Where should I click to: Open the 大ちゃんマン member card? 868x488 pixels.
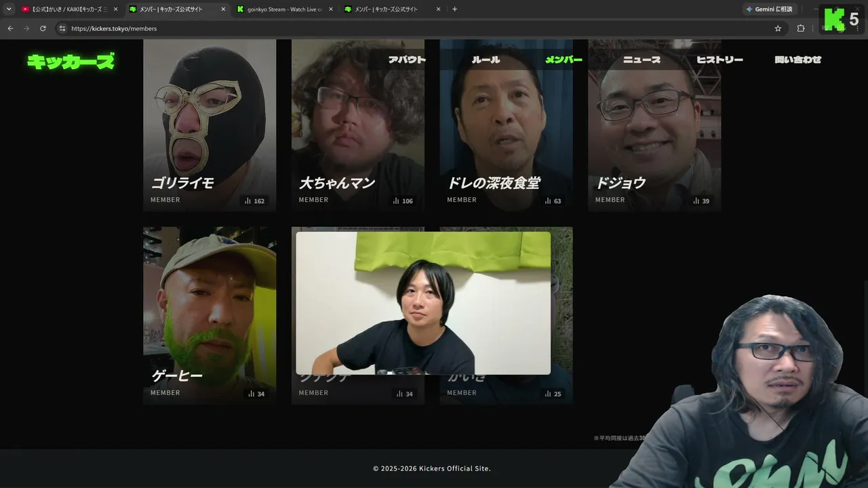(x=358, y=125)
